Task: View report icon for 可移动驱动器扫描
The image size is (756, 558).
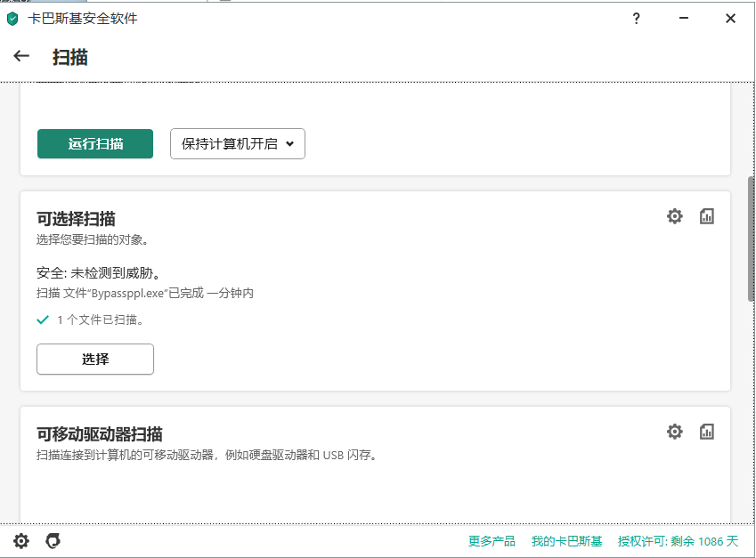Action: 707,432
